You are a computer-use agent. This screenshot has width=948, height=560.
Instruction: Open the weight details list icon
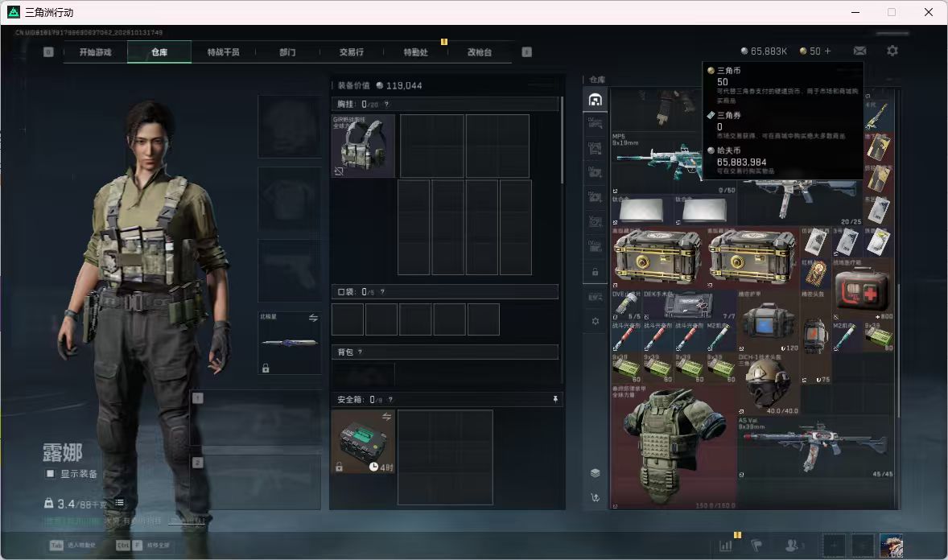pos(119,503)
